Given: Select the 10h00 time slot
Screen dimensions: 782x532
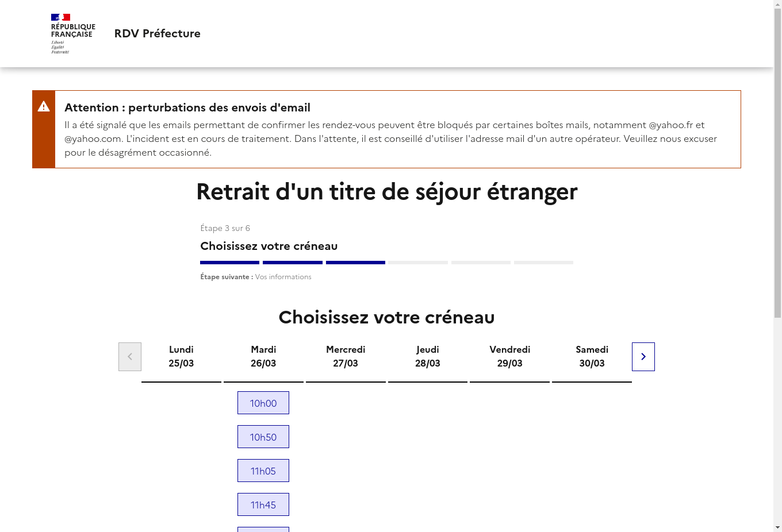Looking at the screenshot, I should click(x=263, y=403).
